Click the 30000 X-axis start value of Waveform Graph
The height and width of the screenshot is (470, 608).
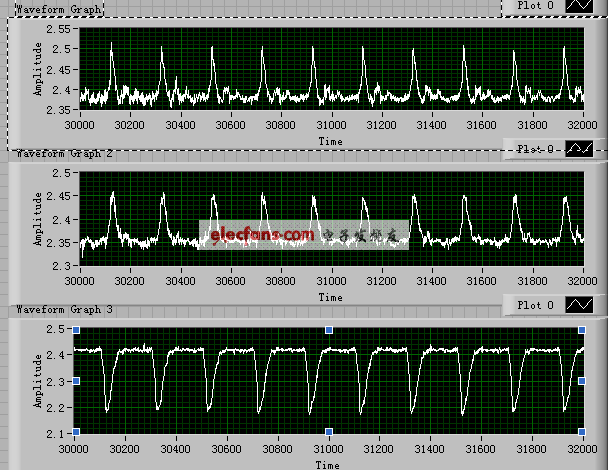(79, 125)
